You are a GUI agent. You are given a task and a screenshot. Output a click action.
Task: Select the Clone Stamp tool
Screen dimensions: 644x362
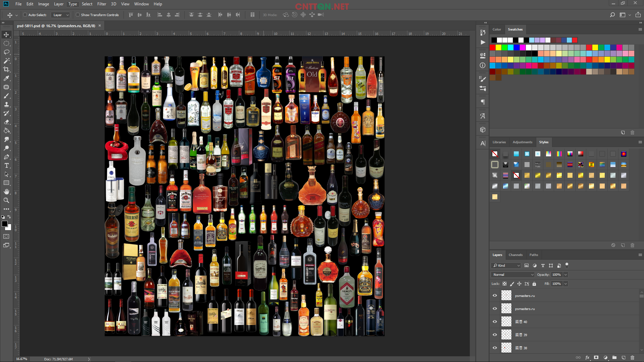pos(6,104)
